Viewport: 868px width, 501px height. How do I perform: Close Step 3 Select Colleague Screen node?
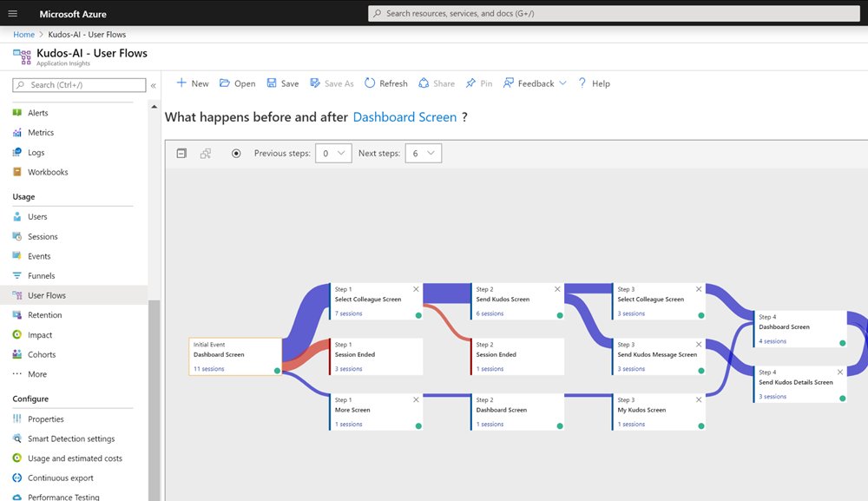click(699, 289)
